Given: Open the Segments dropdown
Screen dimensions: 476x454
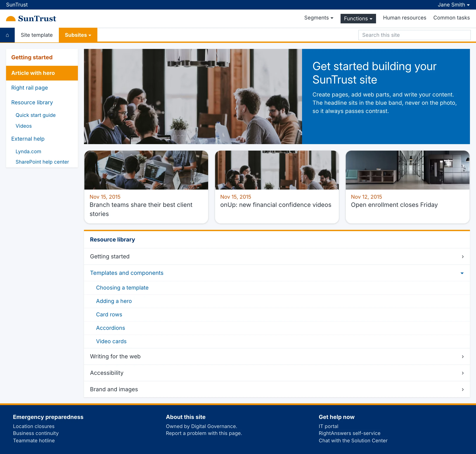Looking at the screenshot, I should point(318,18).
